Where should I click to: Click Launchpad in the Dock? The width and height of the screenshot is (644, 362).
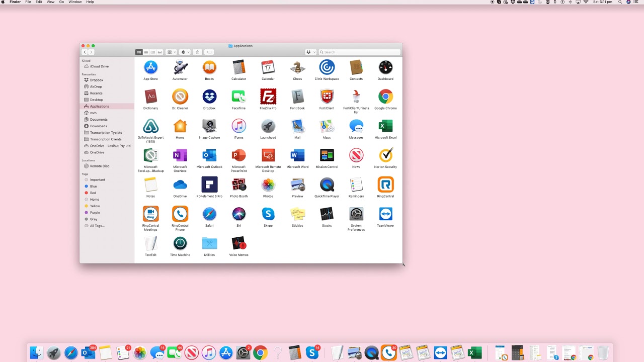click(54, 353)
